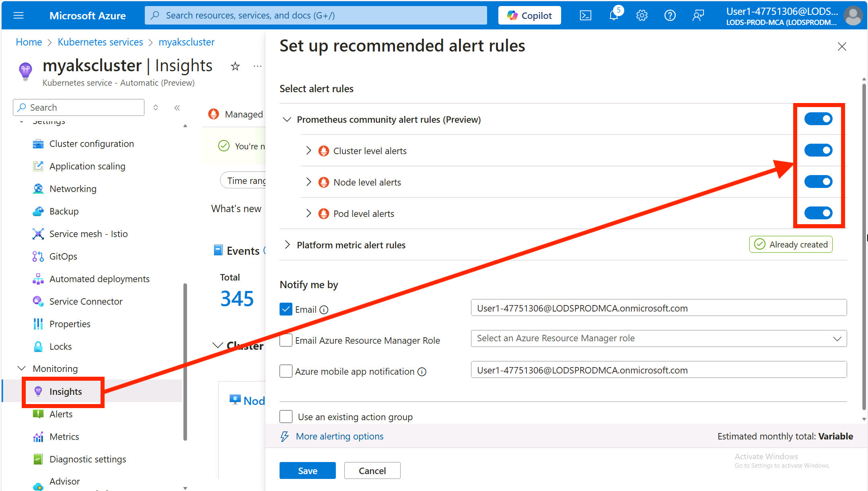Image resolution: width=868 pixels, height=491 pixels.
Task: Open Select an Azure Resource Manager role dropdown
Action: 659,338
